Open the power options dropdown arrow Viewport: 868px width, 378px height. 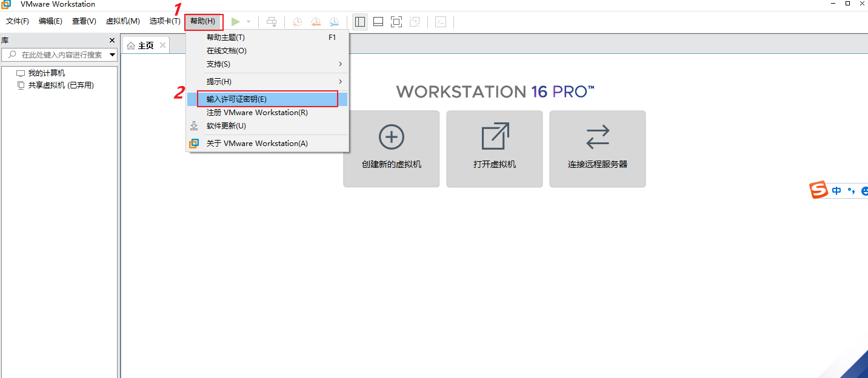(x=249, y=22)
